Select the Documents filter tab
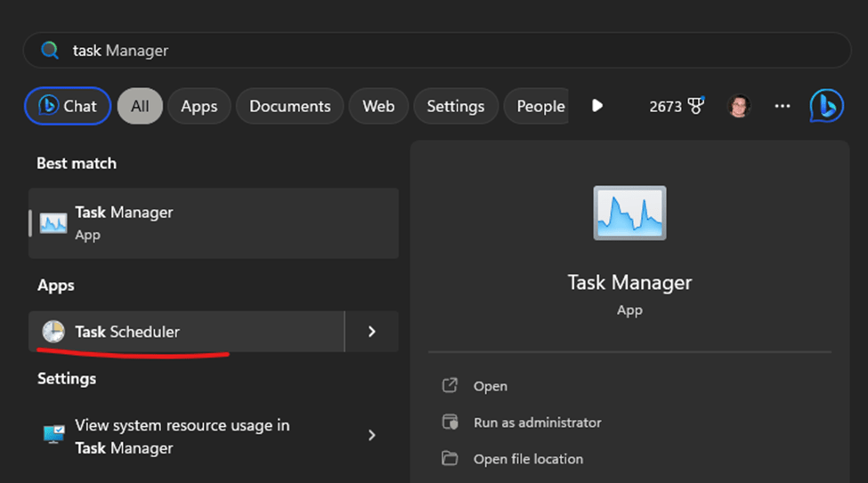Viewport: 868px width, 483px height. 289,106
